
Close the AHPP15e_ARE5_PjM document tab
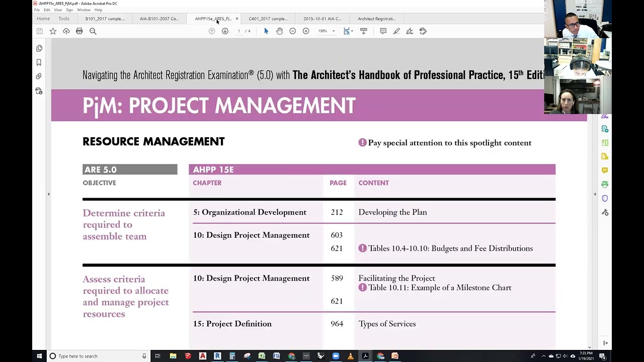(x=237, y=19)
